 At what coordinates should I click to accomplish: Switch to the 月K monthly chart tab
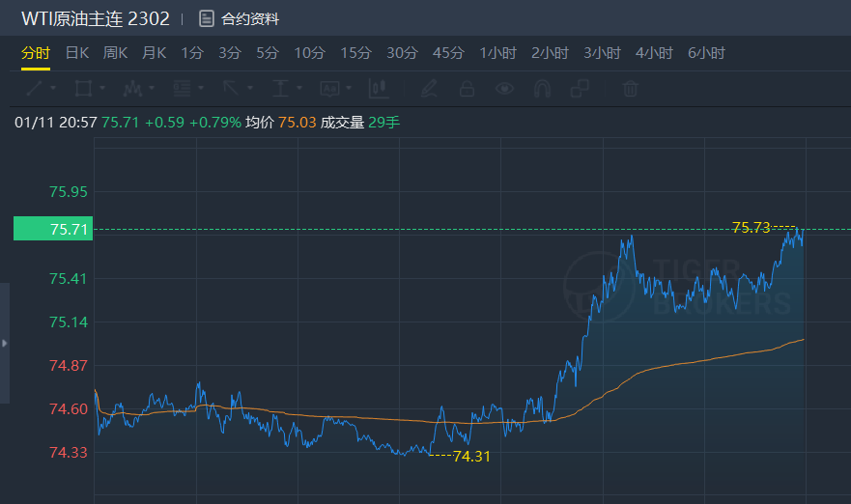tap(155, 53)
